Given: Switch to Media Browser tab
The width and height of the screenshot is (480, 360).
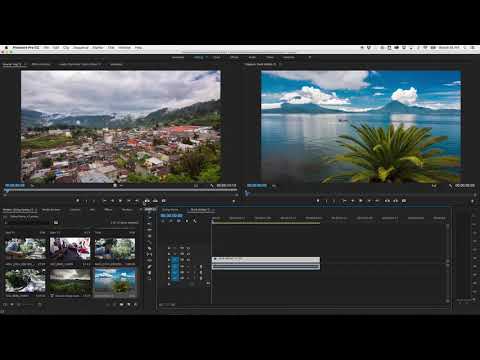Looking at the screenshot, I should [51, 210].
